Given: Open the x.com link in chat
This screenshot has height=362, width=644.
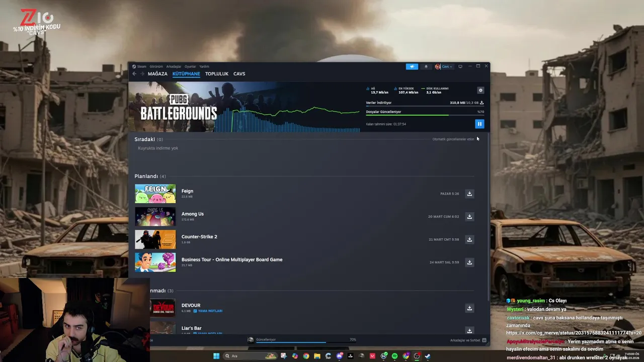Looking at the screenshot, I should (574, 333).
